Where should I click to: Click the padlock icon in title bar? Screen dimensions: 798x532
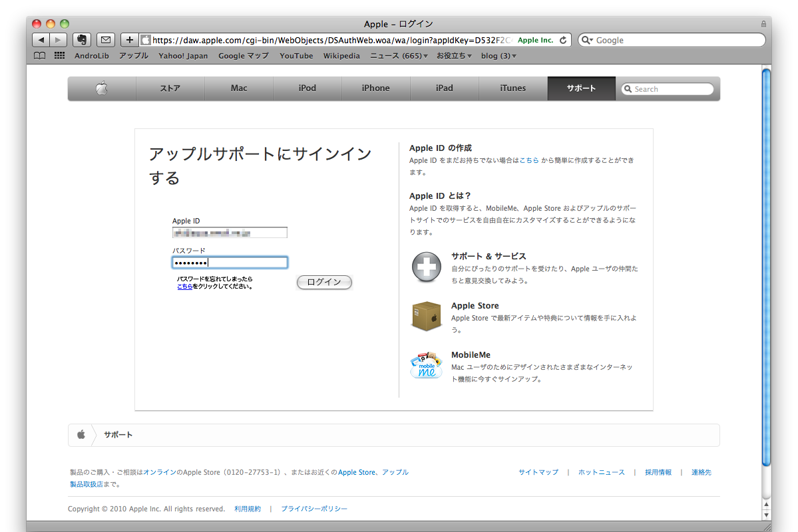763,24
